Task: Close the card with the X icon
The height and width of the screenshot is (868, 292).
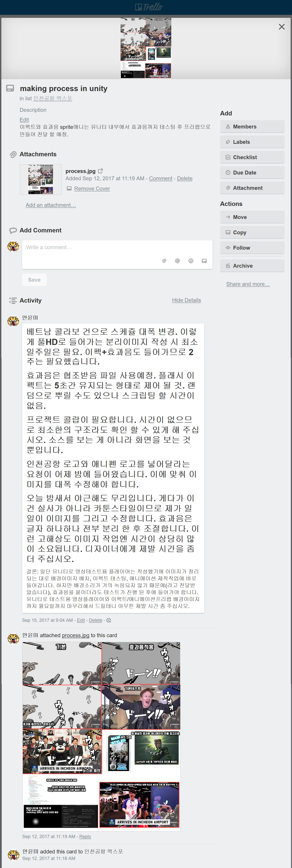Action: point(282,27)
